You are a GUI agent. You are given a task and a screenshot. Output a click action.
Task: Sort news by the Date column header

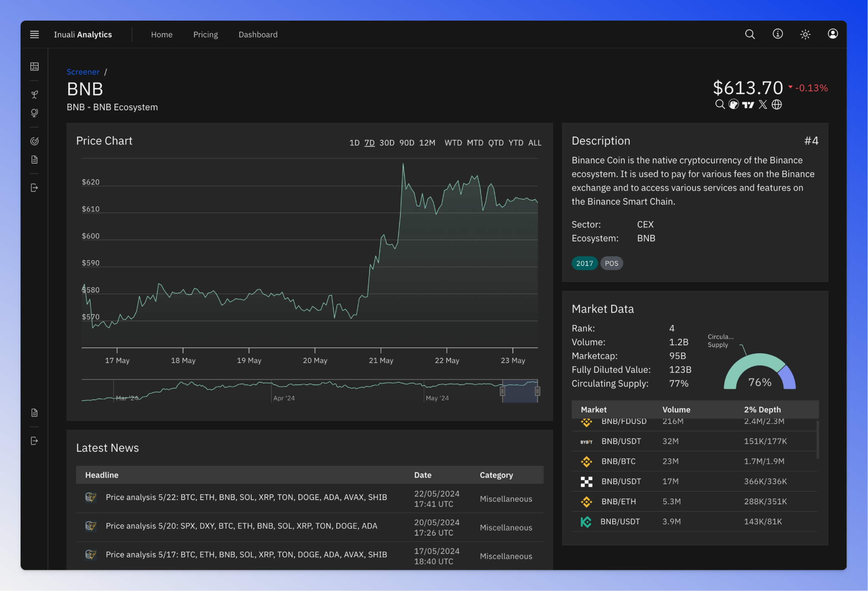click(x=423, y=476)
